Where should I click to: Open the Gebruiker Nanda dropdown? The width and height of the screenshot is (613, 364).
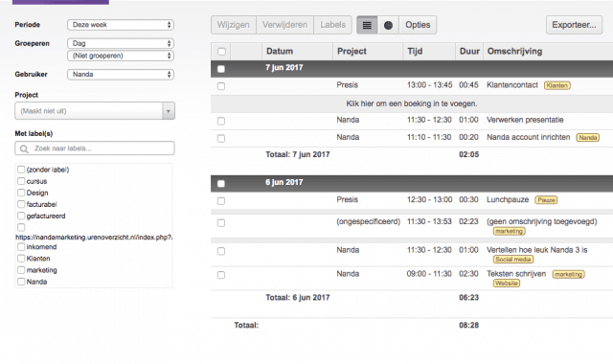click(121, 75)
